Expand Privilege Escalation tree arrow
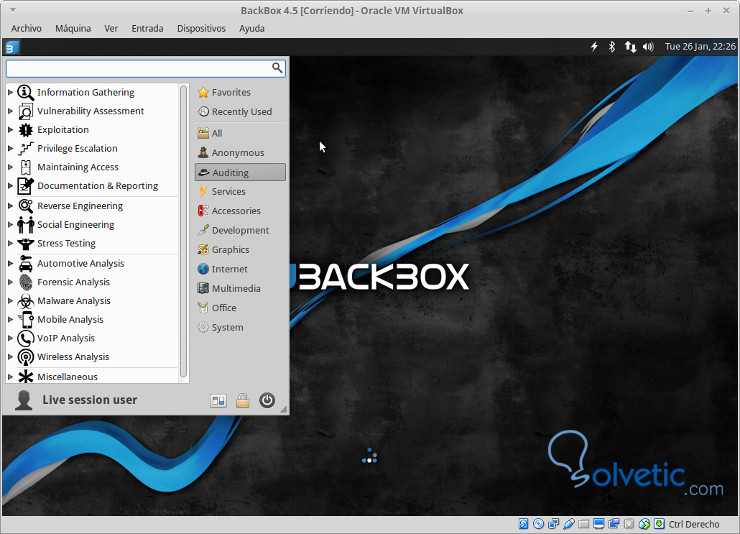Screen dimensions: 740x534 click(10, 148)
